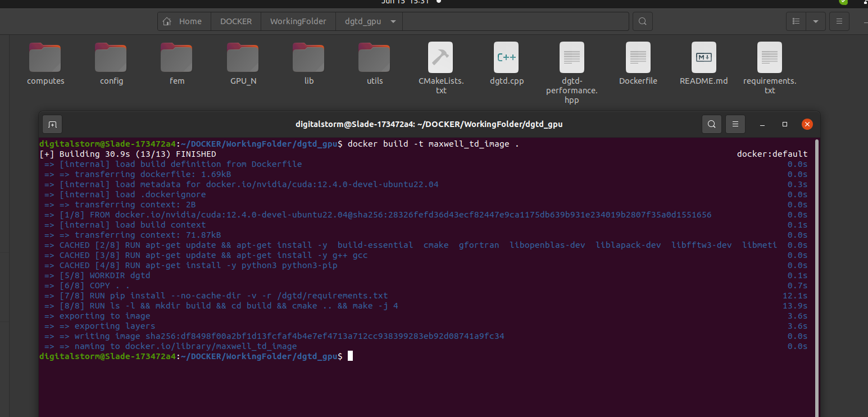Click the file manager search icon

[643, 21]
